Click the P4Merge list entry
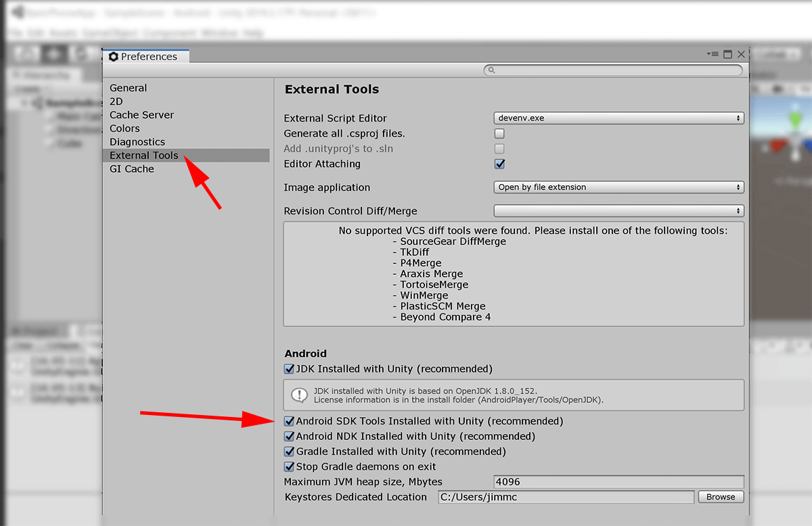This screenshot has height=526, width=812. tap(416, 263)
